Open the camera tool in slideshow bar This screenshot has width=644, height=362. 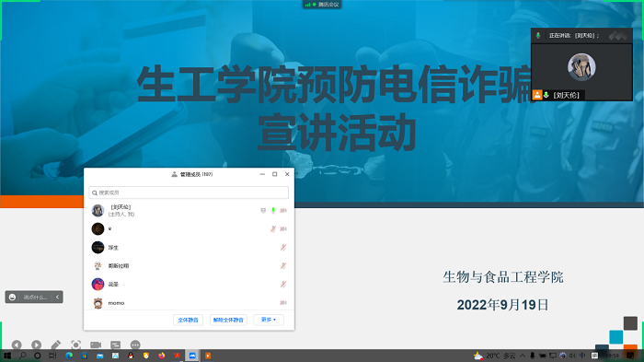click(96, 344)
